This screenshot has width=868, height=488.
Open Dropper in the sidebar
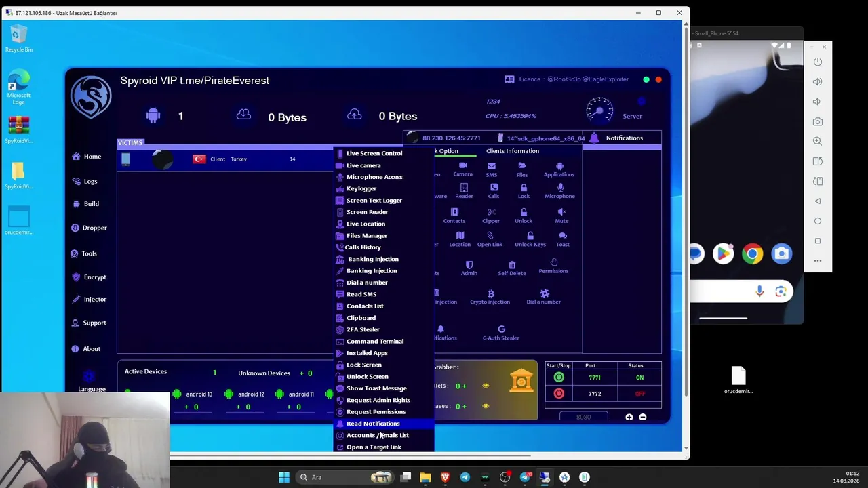pyautogui.click(x=89, y=228)
